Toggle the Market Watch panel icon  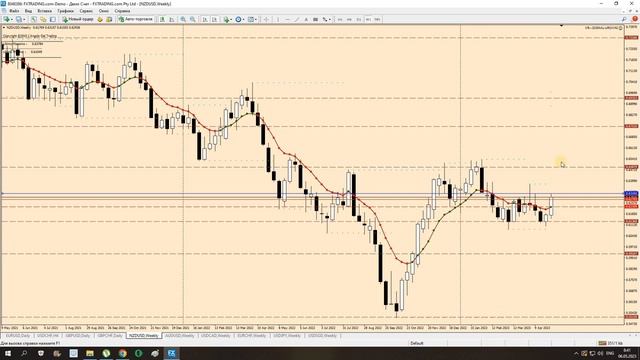33,19
